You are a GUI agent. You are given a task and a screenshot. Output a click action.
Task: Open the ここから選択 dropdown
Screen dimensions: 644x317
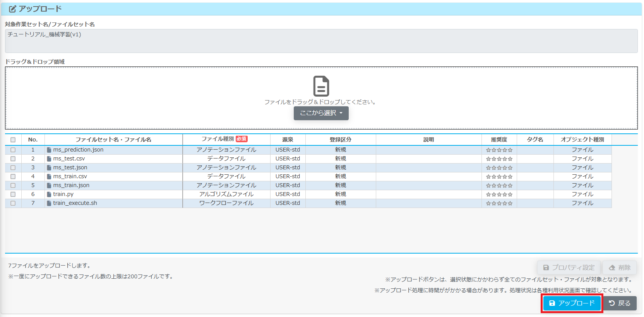point(321,113)
